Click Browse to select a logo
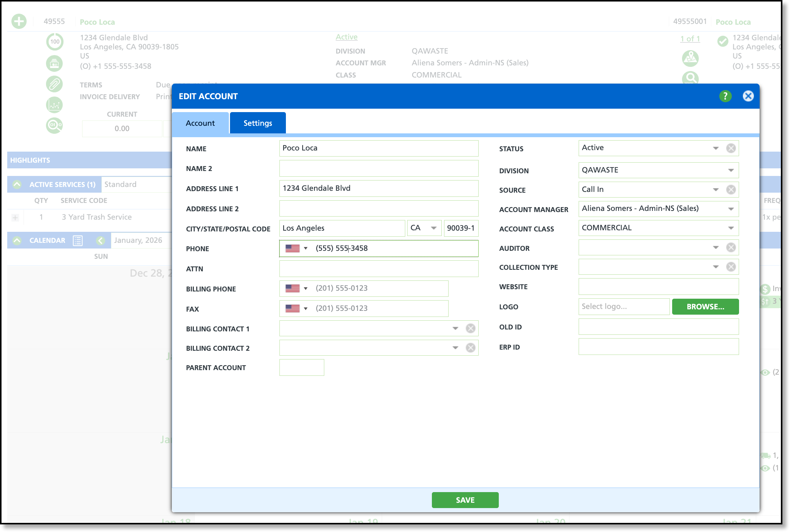Viewport: 790px width, 532px height. pos(705,307)
